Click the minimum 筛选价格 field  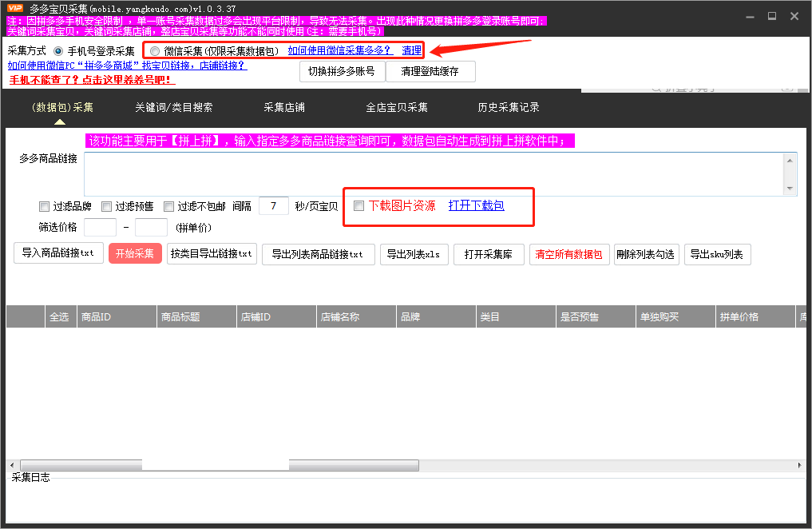100,228
